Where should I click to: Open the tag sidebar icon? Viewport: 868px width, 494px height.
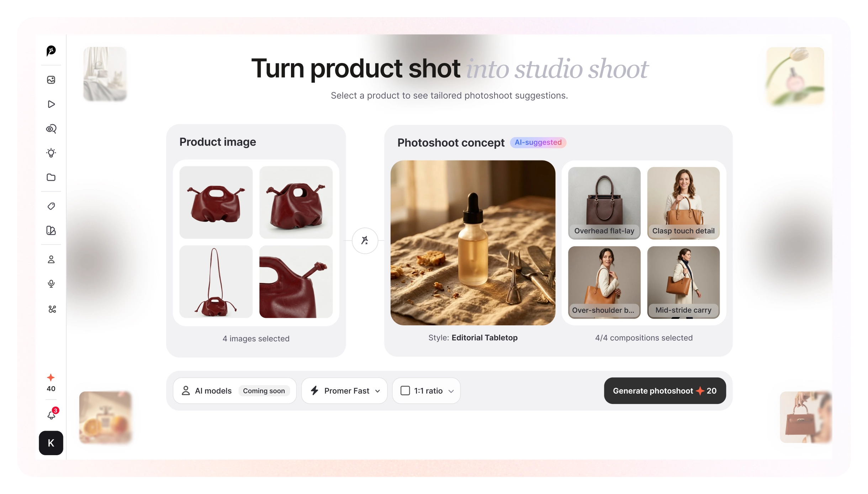(x=51, y=206)
